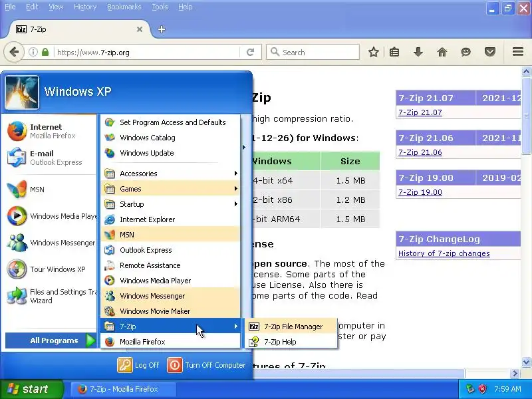Close the 7-Zip tab
532x399 pixels.
coord(140,29)
